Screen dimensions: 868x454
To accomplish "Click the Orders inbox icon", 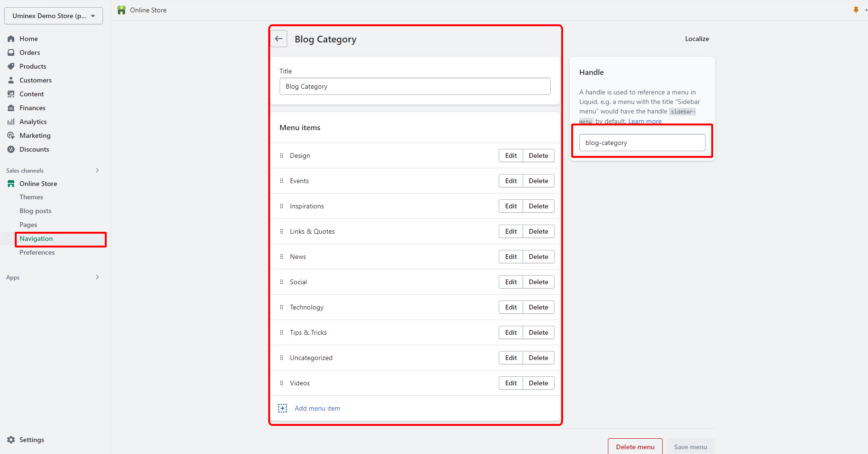I will (11, 52).
